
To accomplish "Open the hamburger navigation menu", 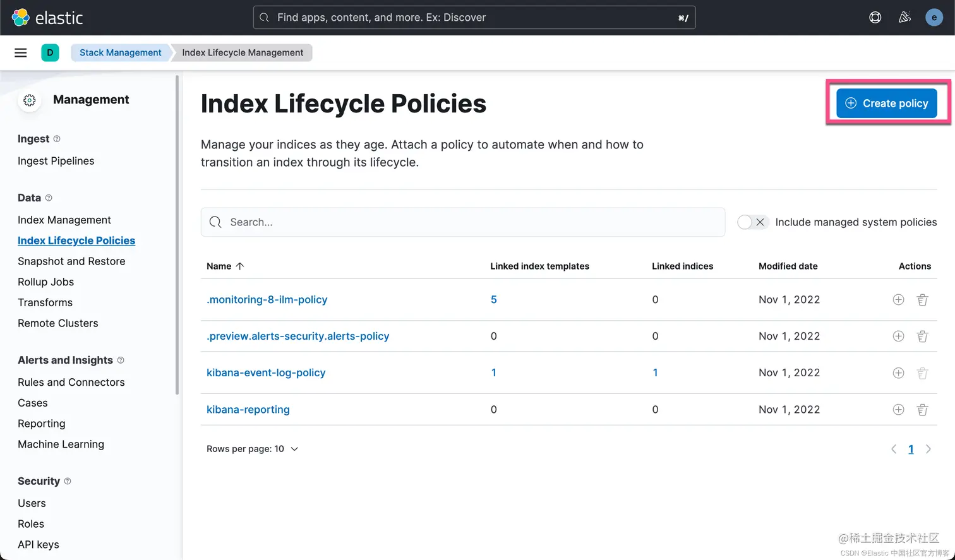I will (x=21, y=52).
